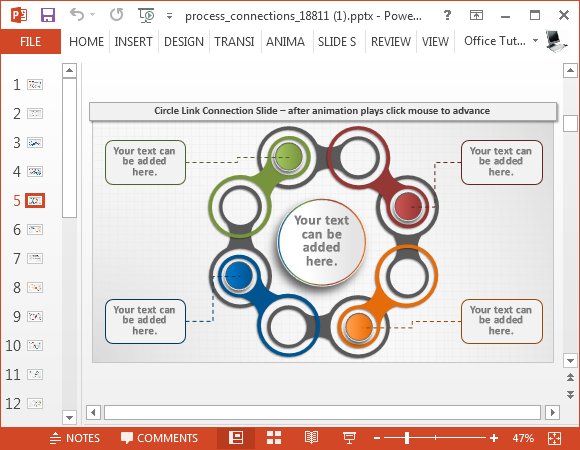Viewport: 580px width, 450px height.
Task: Click the green sphere button in diagram
Action: pyautogui.click(x=288, y=157)
